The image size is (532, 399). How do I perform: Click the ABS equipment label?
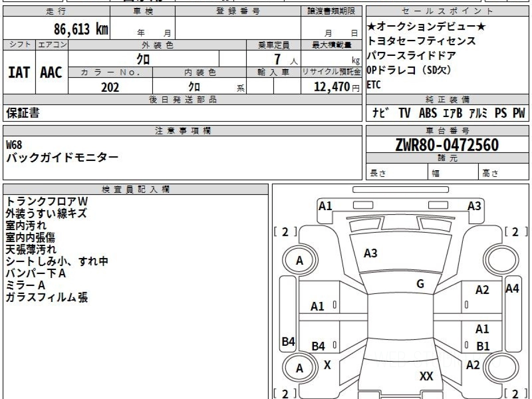(x=428, y=113)
